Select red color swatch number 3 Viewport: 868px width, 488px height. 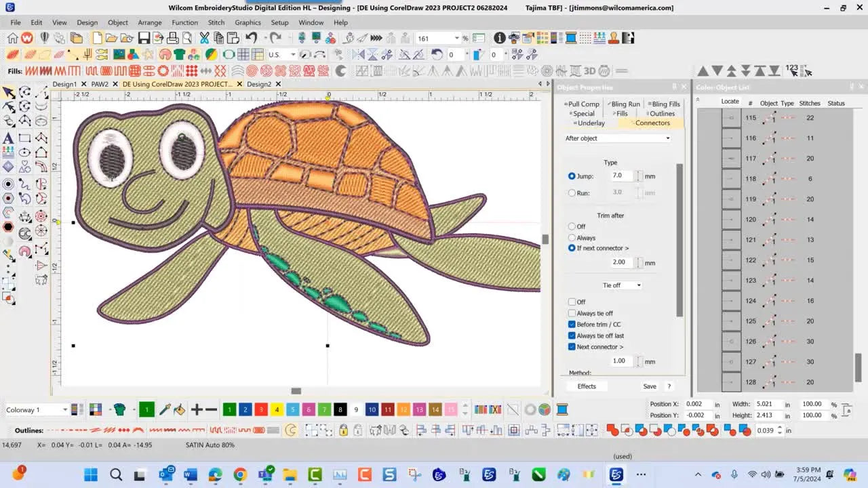pyautogui.click(x=261, y=409)
